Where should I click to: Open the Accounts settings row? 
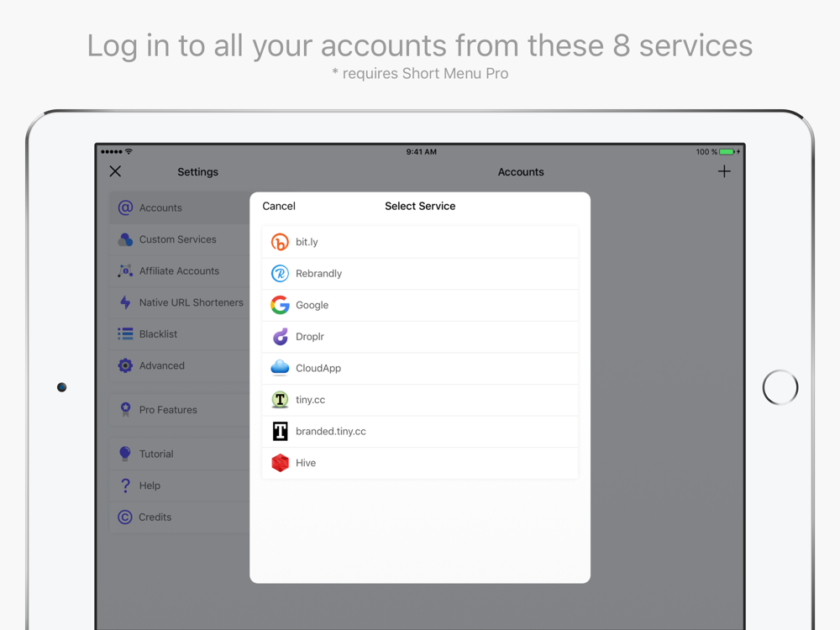[180, 207]
